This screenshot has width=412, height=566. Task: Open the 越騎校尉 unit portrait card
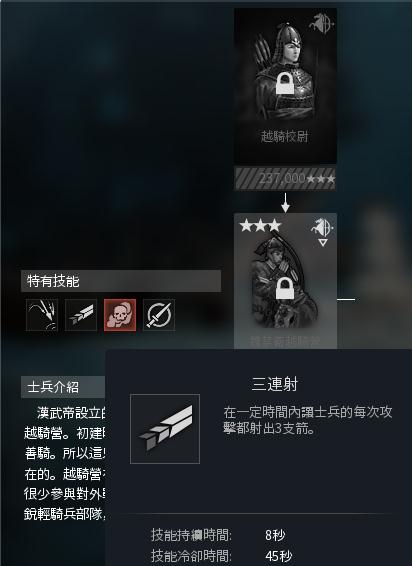(285, 86)
